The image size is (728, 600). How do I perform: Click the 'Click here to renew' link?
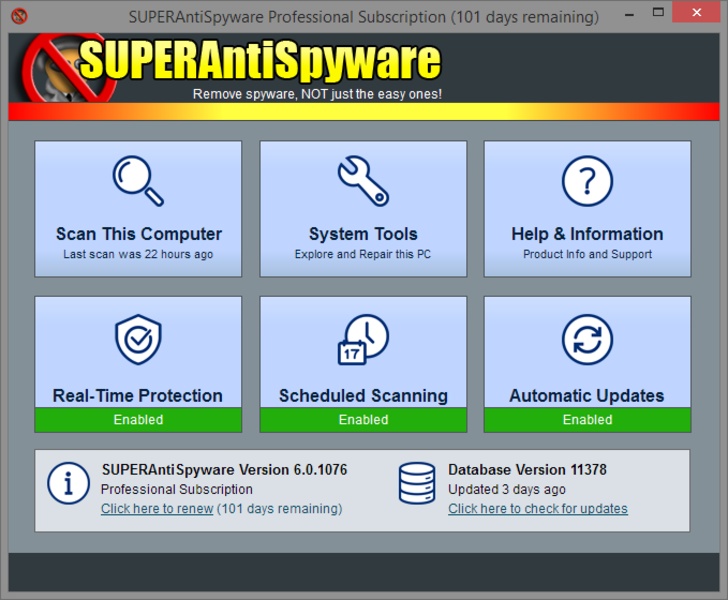[157, 509]
